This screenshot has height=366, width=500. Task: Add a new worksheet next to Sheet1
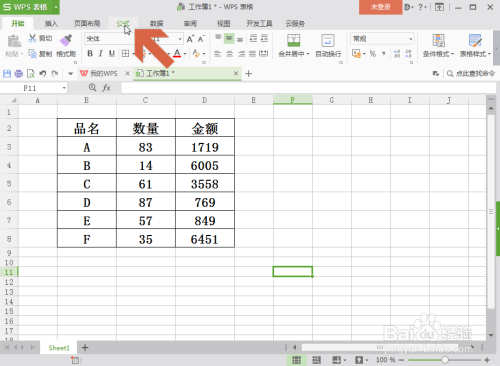coord(85,348)
